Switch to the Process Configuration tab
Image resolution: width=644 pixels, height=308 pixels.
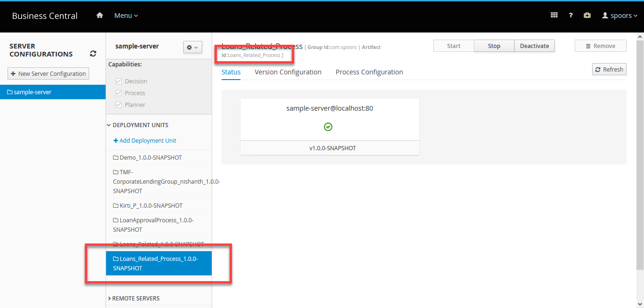tap(369, 72)
